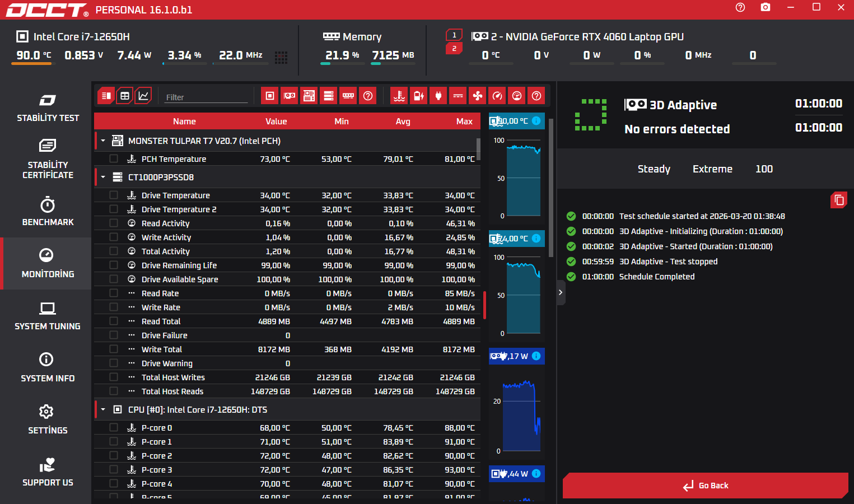Open the System Tuning section
Screen dimensions: 854x504
pos(48,315)
